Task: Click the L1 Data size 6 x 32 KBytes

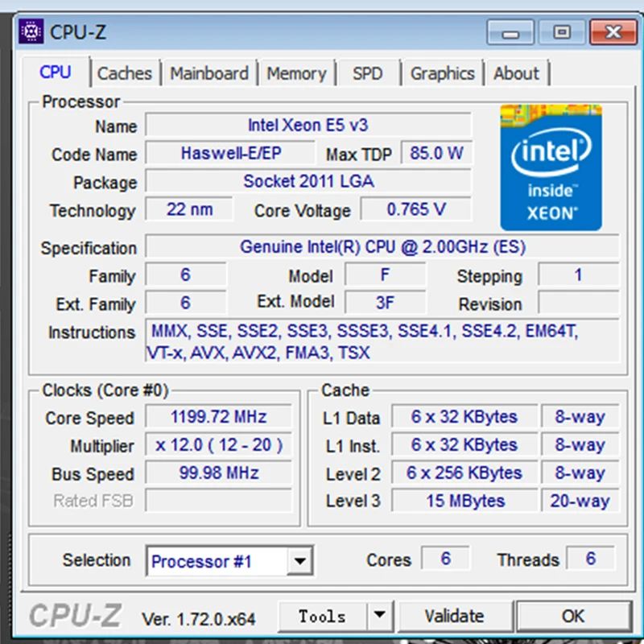Action: (464, 417)
